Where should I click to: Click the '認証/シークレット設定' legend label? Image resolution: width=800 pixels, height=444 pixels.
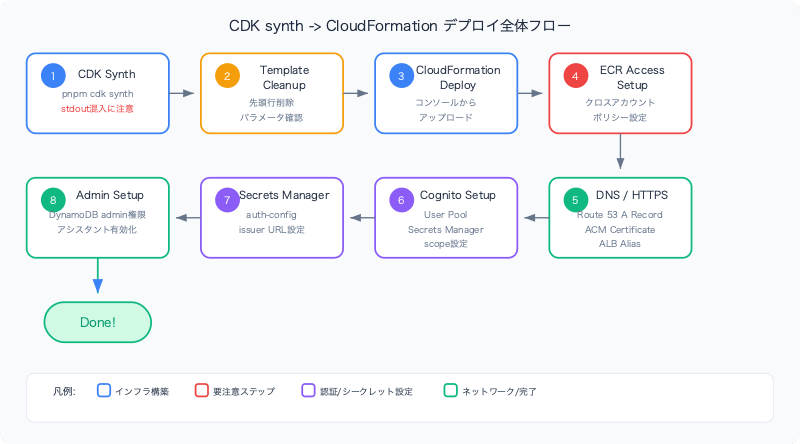[x=366, y=391]
